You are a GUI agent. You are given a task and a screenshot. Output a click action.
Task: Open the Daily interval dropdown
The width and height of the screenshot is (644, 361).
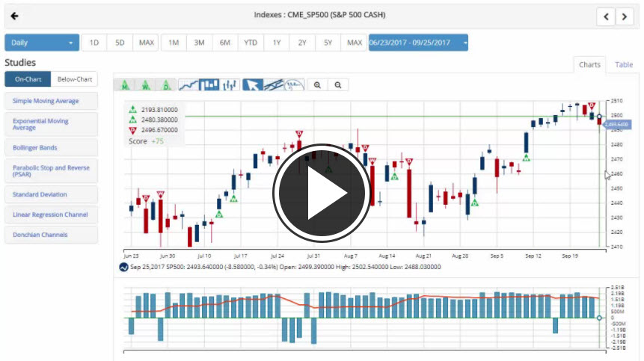click(42, 43)
